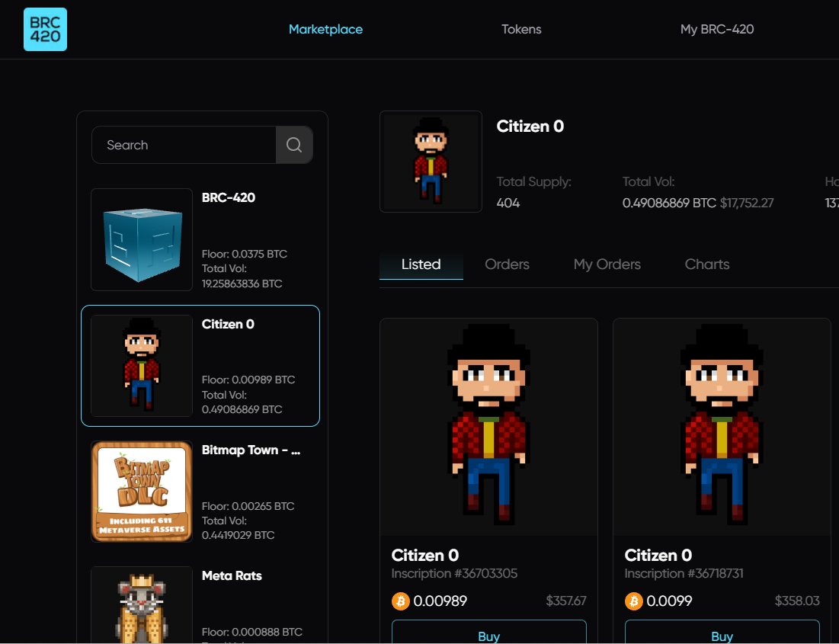Click Inscription #36718731 text

pos(684,573)
